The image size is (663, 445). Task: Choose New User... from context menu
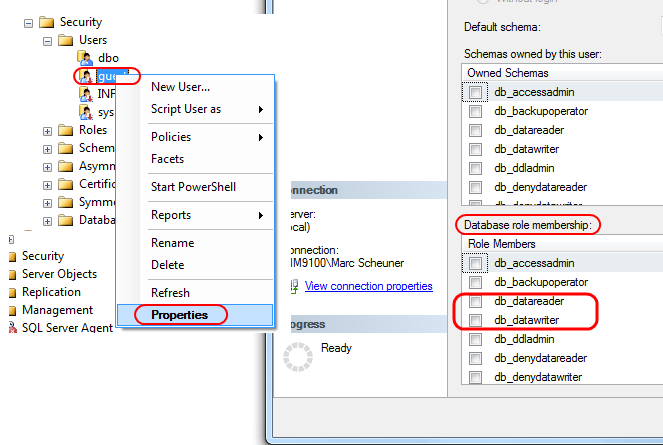tap(195, 87)
